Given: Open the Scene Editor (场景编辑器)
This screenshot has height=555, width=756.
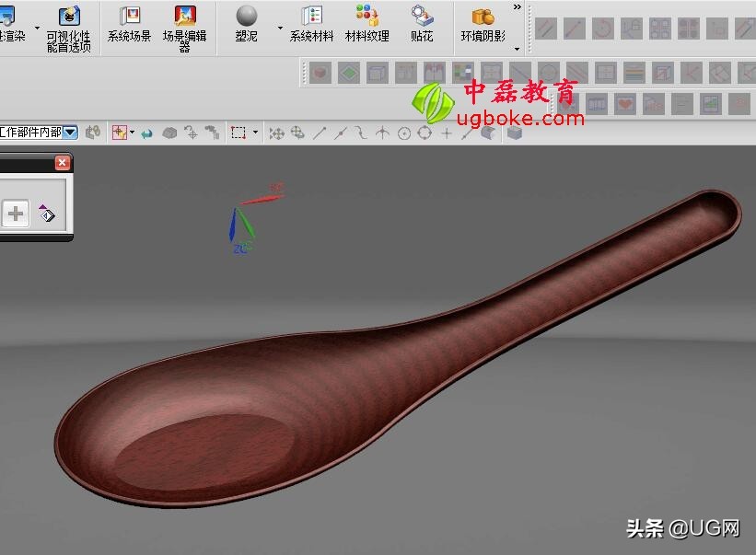Looking at the screenshot, I should pos(184,26).
